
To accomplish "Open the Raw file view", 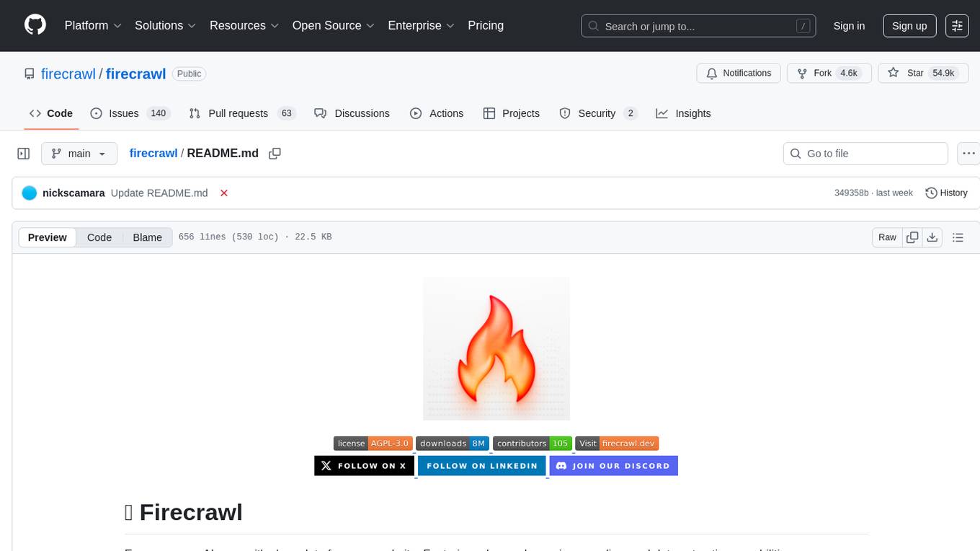I will point(887,237).
